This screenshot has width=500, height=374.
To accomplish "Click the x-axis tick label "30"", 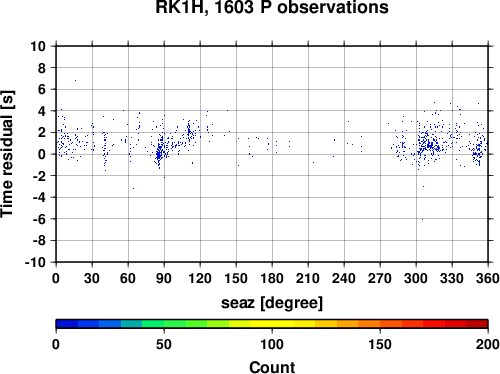I will click(92, 278).
